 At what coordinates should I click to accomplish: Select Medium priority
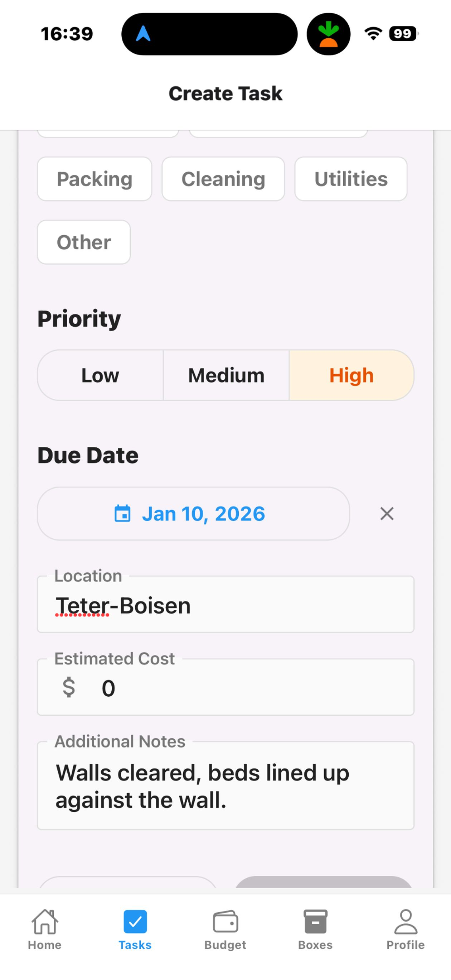click(226, 375)
